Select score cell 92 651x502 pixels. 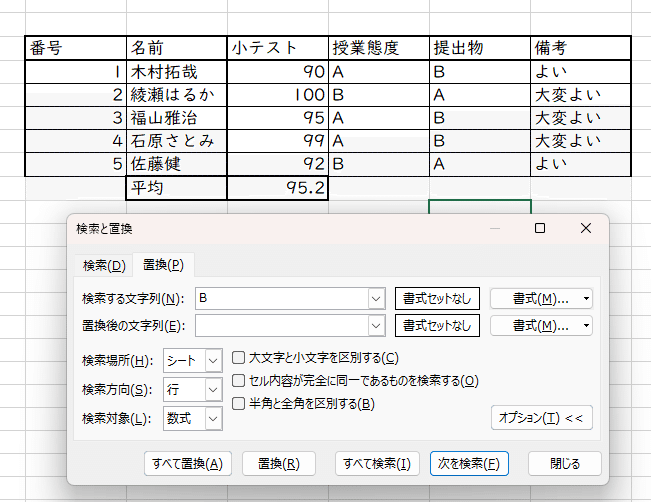coord(278,164)
